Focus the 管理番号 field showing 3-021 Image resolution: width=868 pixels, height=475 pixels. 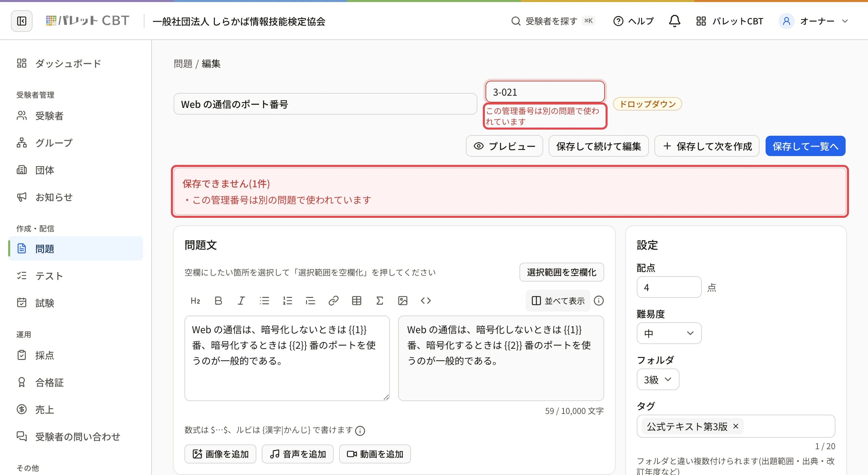coord(545,92)
